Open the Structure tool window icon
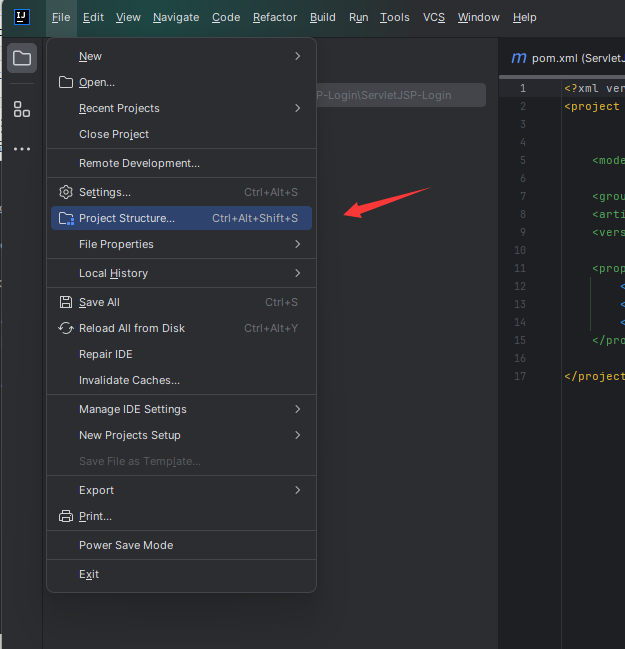Image resolution: width=625 pixels, height=649 pixels. click(22, 109)
